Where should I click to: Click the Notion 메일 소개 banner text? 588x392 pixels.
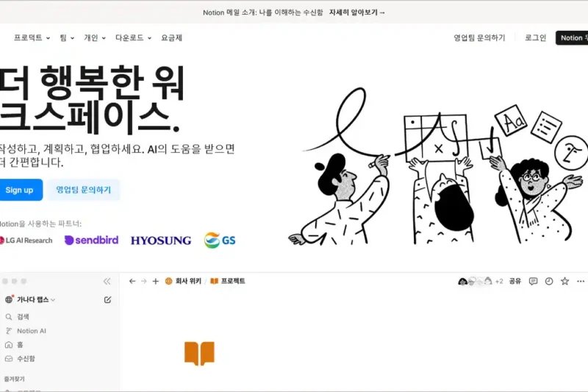[263, 13]
